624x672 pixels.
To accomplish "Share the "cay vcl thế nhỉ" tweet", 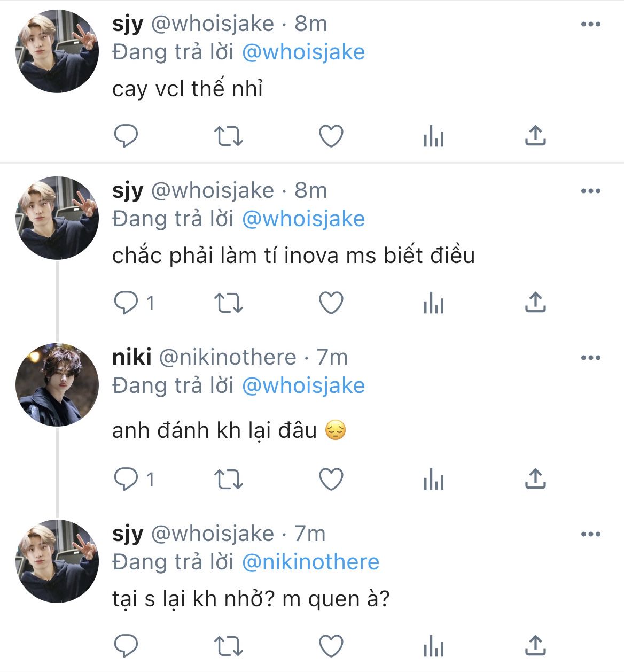I will (x=535, y=136).
